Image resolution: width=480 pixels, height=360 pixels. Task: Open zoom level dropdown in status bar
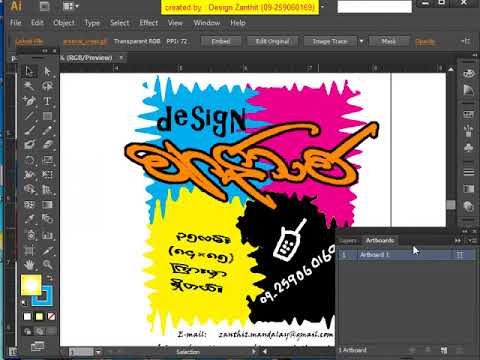click(x=98, y=352)
